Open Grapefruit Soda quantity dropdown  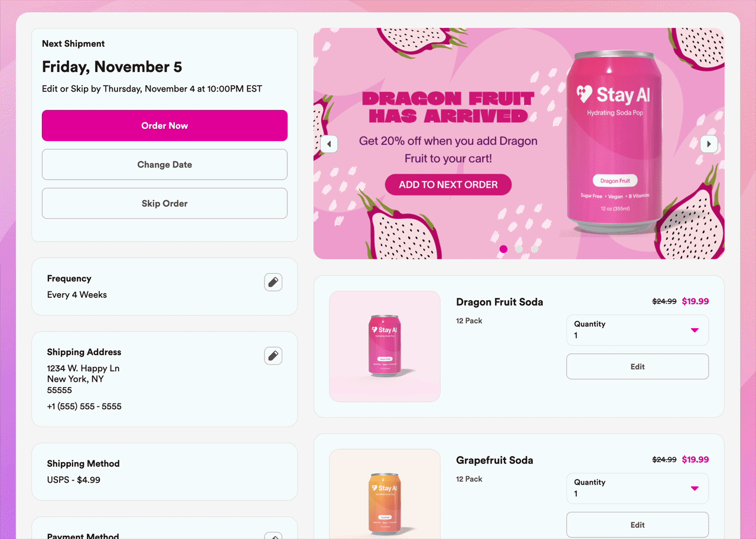pyautogui.click(x=637, y=488)
